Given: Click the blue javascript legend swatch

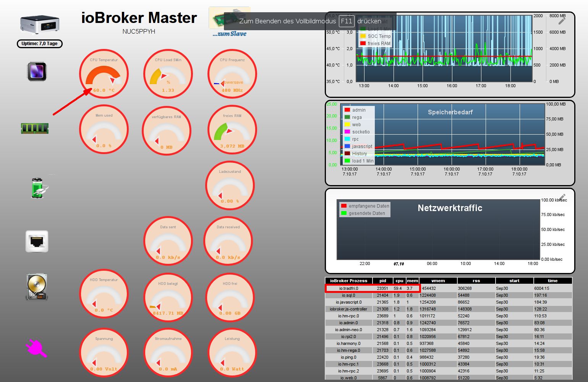Looking at the screenshot, I should [347, 146].
